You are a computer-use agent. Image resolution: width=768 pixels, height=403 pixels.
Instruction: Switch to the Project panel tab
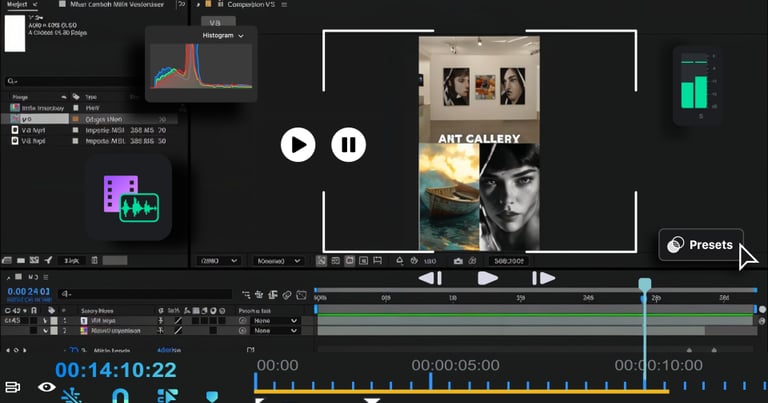[x=17, y=4]
